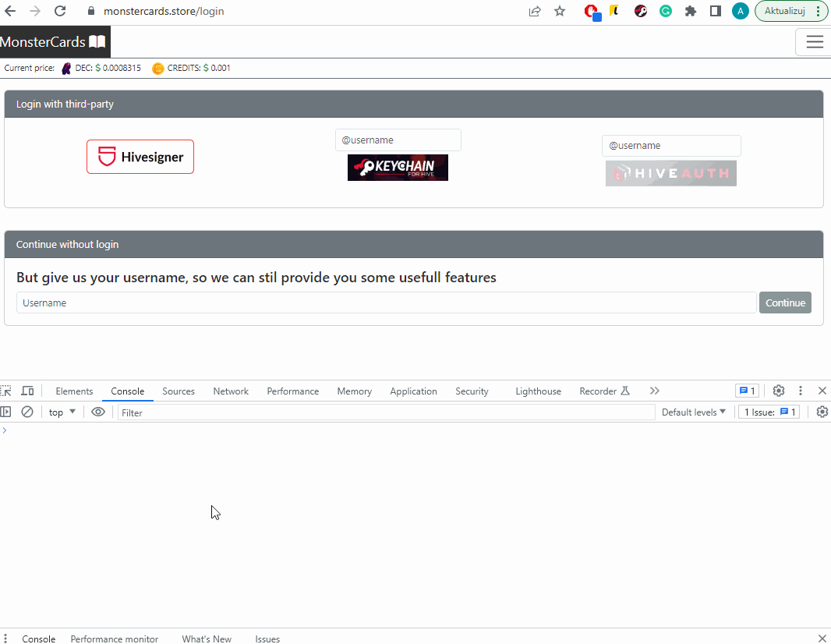
Task: Open the Extensions puzzle piece menu
Action: click(691, 11)
